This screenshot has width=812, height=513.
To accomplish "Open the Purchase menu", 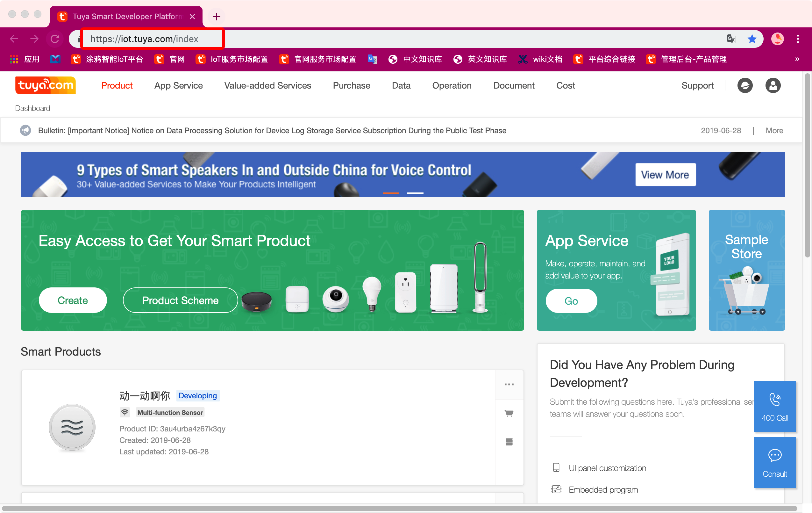I will tap(351, 85).
